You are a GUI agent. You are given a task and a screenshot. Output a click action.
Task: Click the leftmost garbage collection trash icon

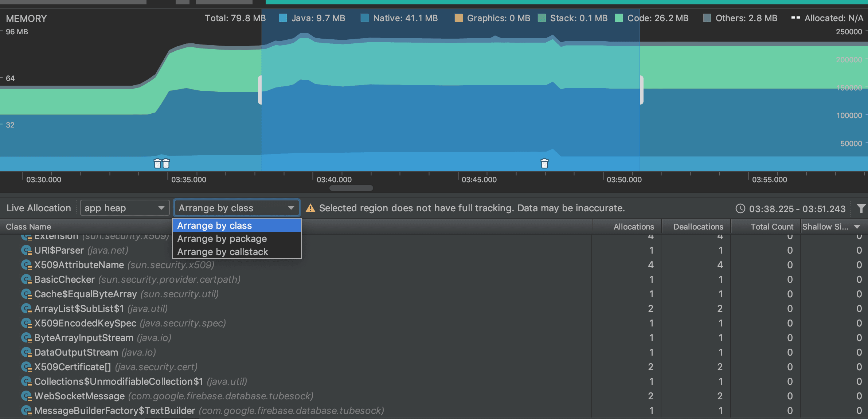coord(157,164)
